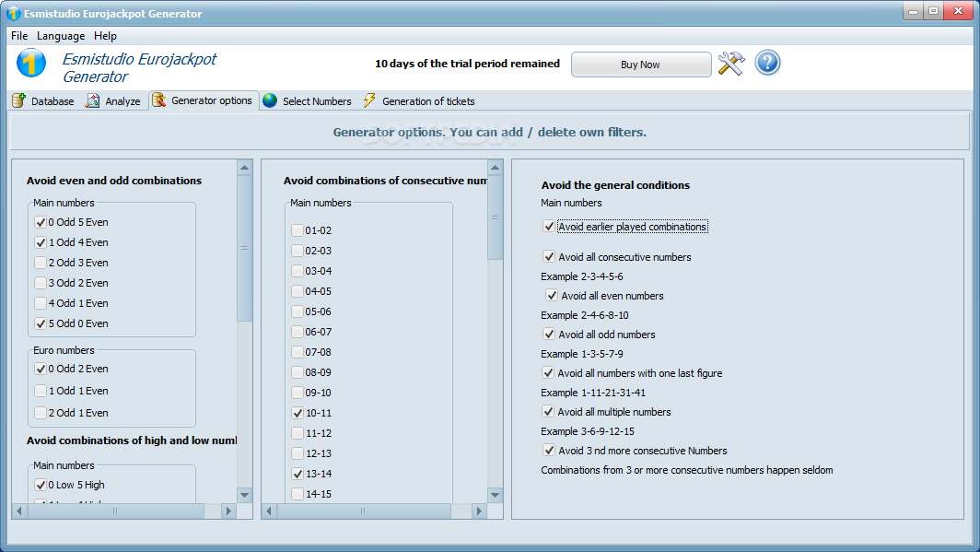The height and width of the screenshot is (552, 980).
Task: Check consecutive pair 06-07
Action: (297, 332)
